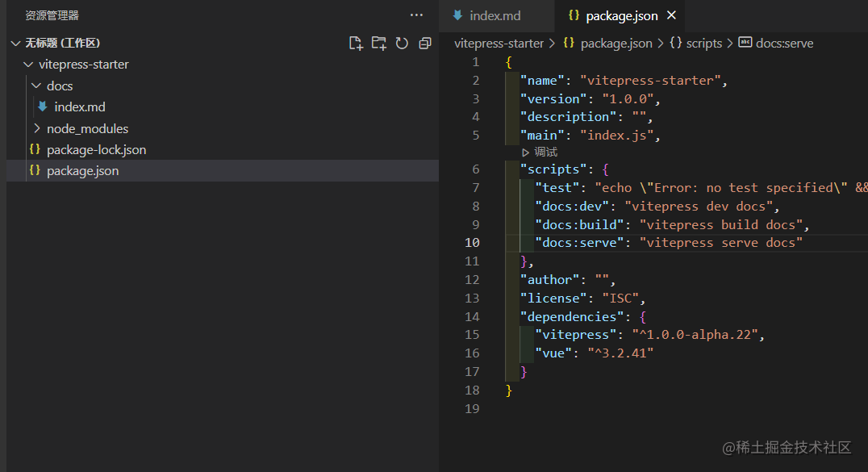This screenshot has width=868, height=472.
Task: Select package.json in the file tree
Action: 82,170
